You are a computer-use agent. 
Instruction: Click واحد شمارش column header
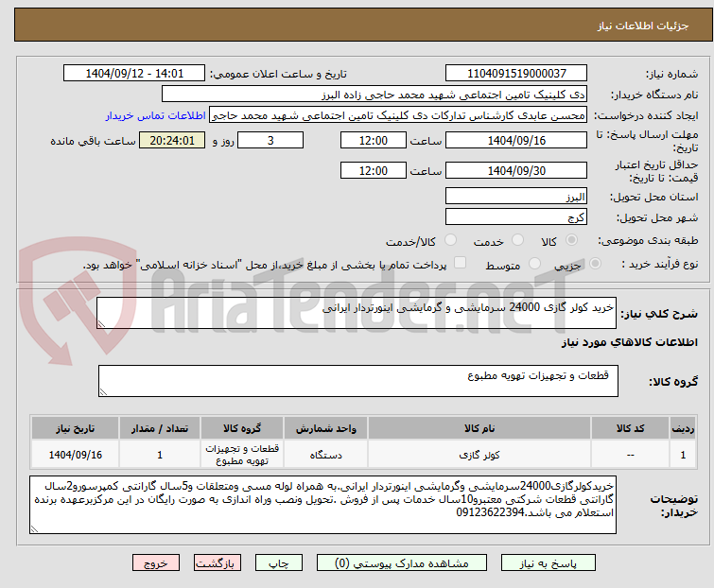coord(326,428)
